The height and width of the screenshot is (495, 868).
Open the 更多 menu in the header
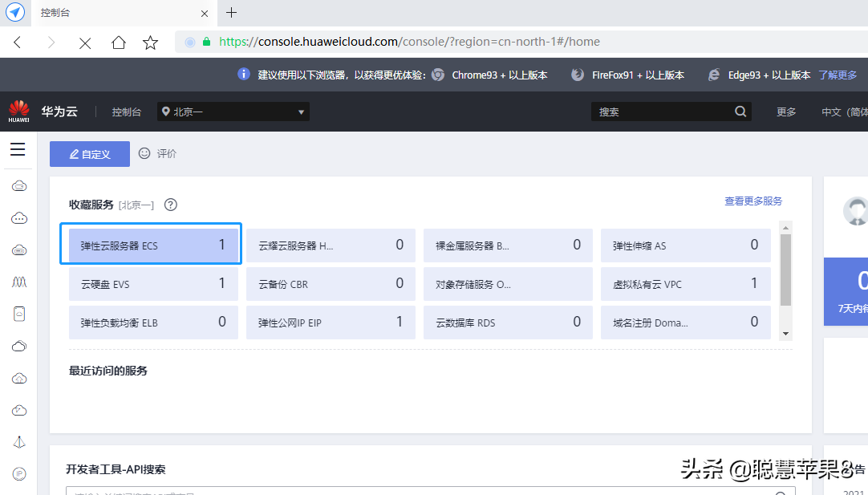[x=786, y=112]
